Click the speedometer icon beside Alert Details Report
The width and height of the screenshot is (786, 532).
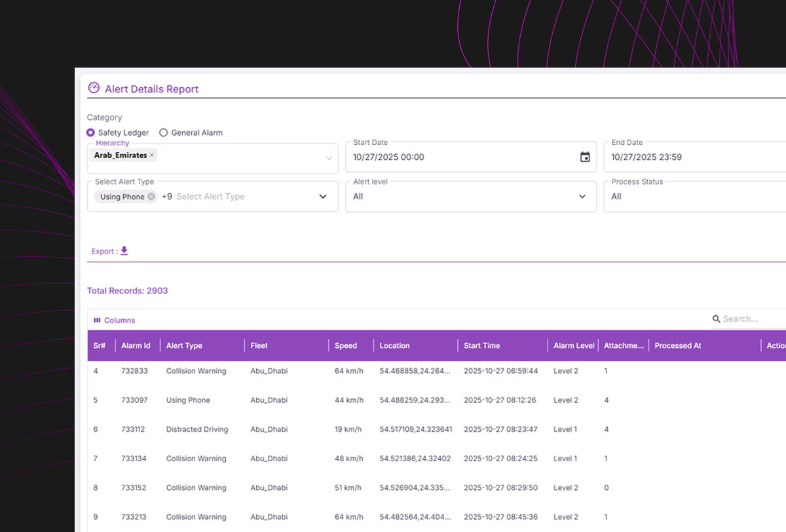94,87
